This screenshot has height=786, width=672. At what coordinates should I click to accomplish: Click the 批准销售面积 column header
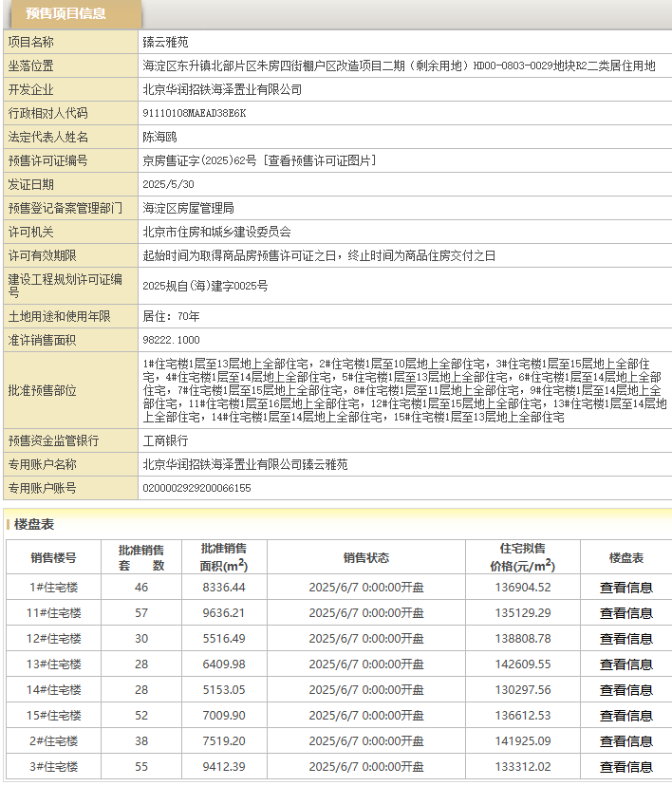224,557
